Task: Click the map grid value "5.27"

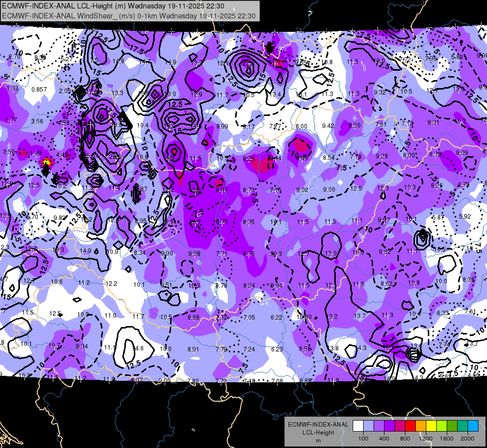Action: tap(67, 59)
